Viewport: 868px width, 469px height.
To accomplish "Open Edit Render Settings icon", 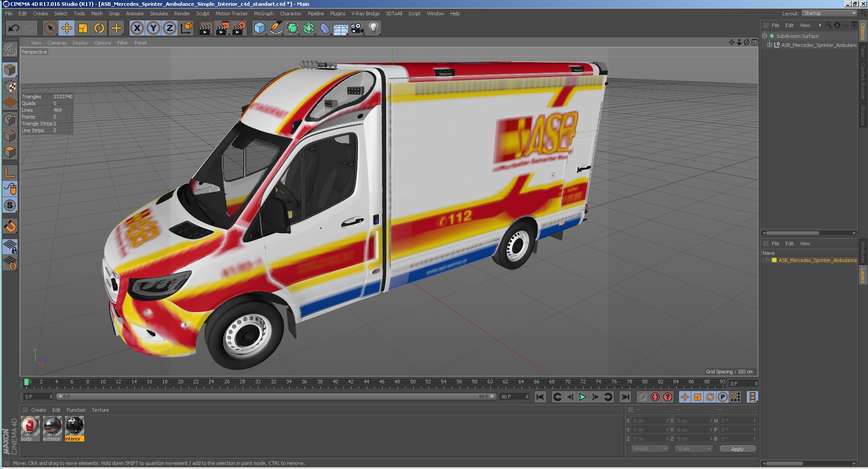I will (239, 28).
